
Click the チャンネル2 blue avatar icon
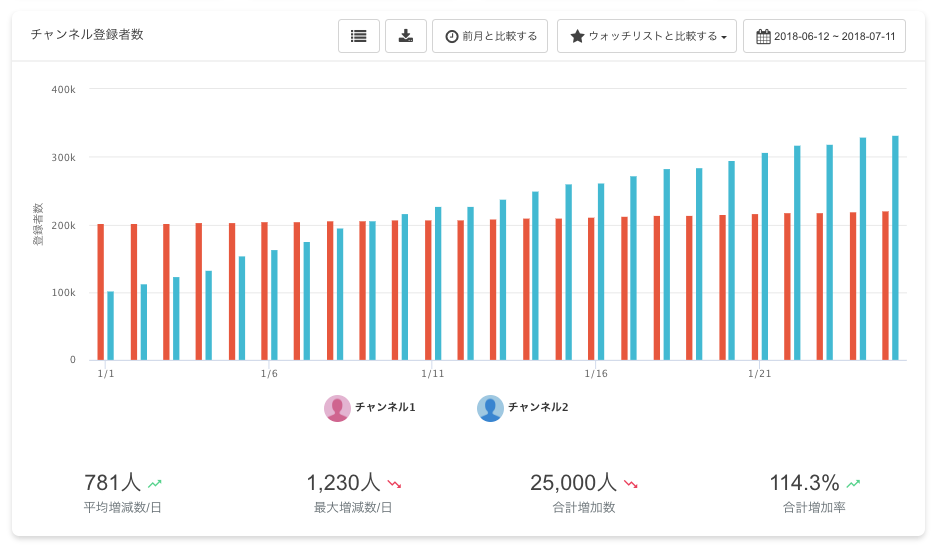490,408
